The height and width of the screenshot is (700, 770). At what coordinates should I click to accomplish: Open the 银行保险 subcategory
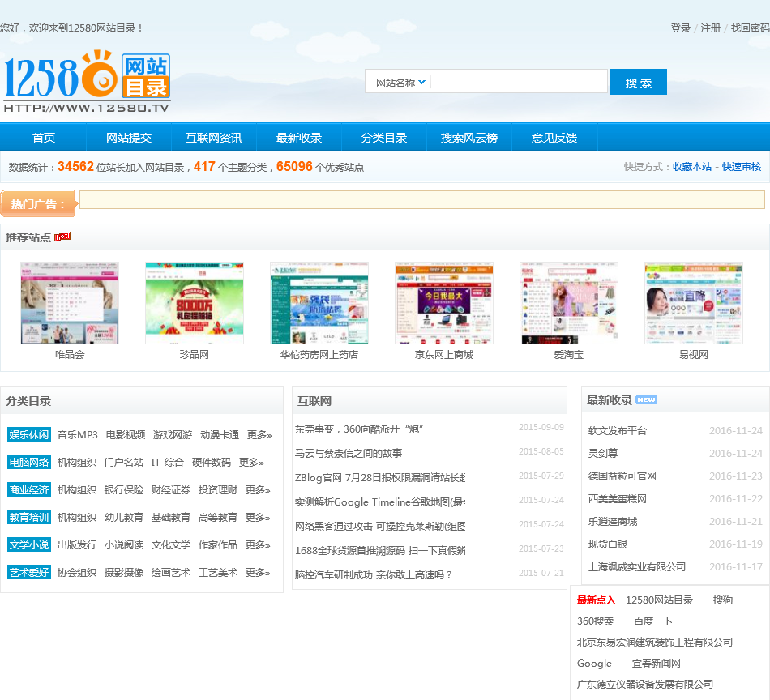124,490
